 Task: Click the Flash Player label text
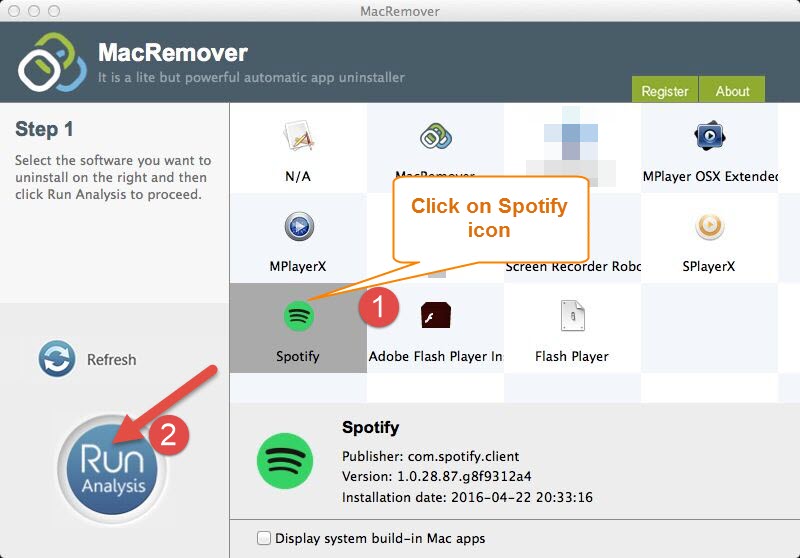572,356
